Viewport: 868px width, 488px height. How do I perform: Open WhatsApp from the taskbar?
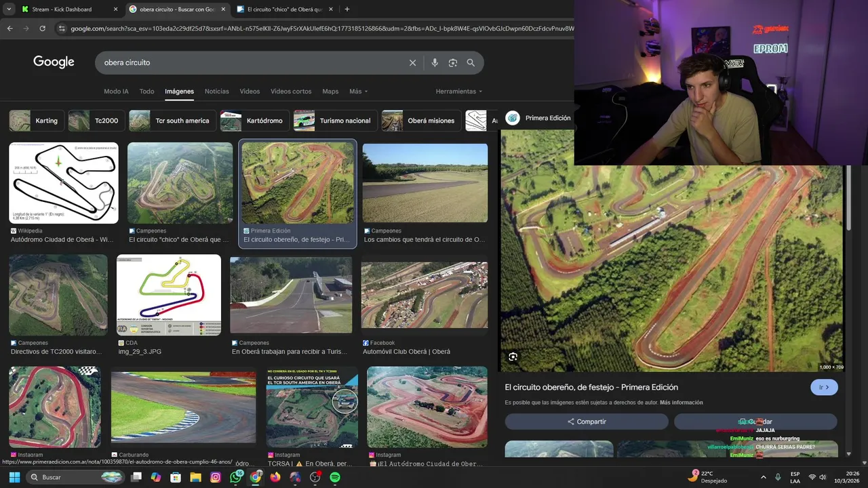point(235,477)
